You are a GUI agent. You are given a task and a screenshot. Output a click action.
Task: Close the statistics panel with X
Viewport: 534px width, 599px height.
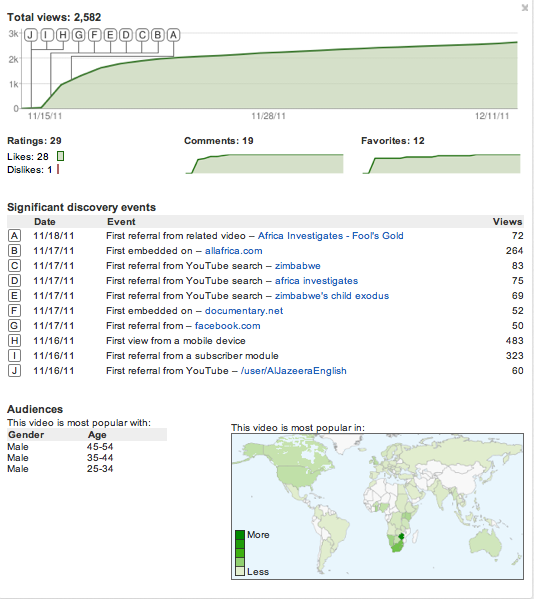(x=525, y=8)
